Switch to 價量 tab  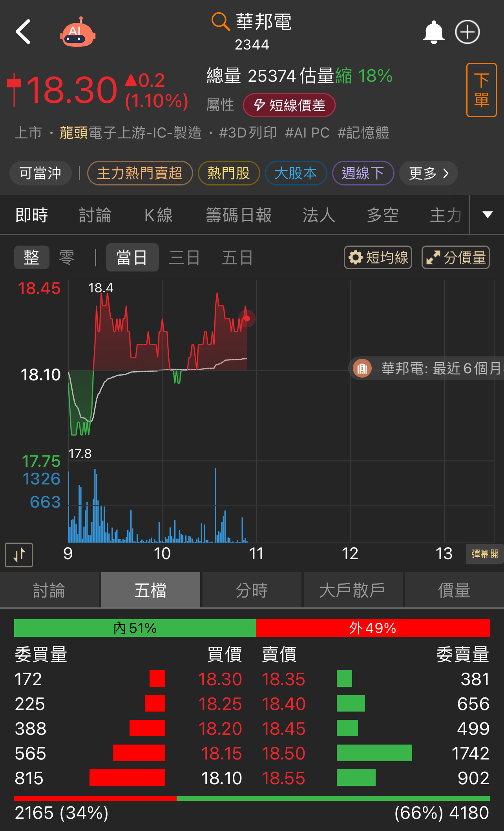(454, 590)
